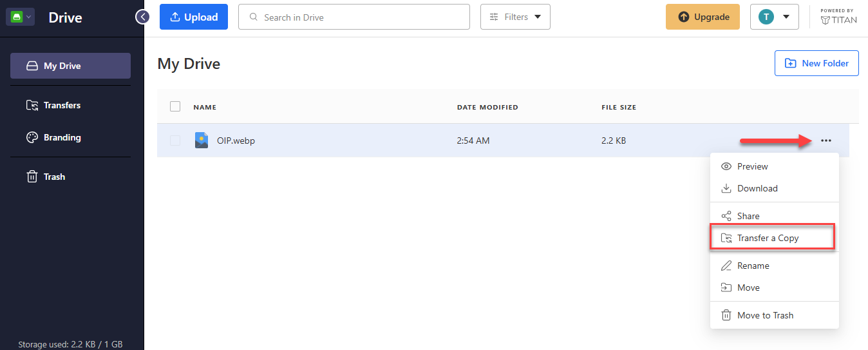
Task: Click the Storage used status text
Action: tap(70, 344)
